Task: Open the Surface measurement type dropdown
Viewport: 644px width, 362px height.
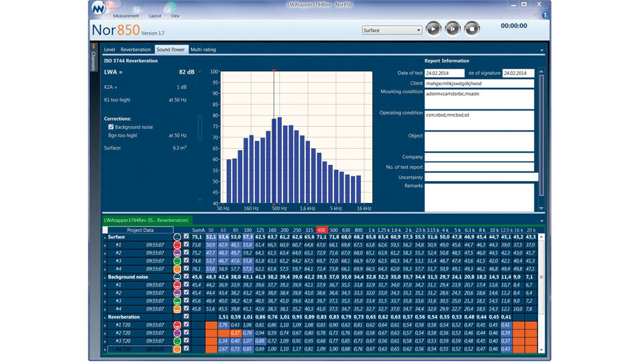Action: 392,30
